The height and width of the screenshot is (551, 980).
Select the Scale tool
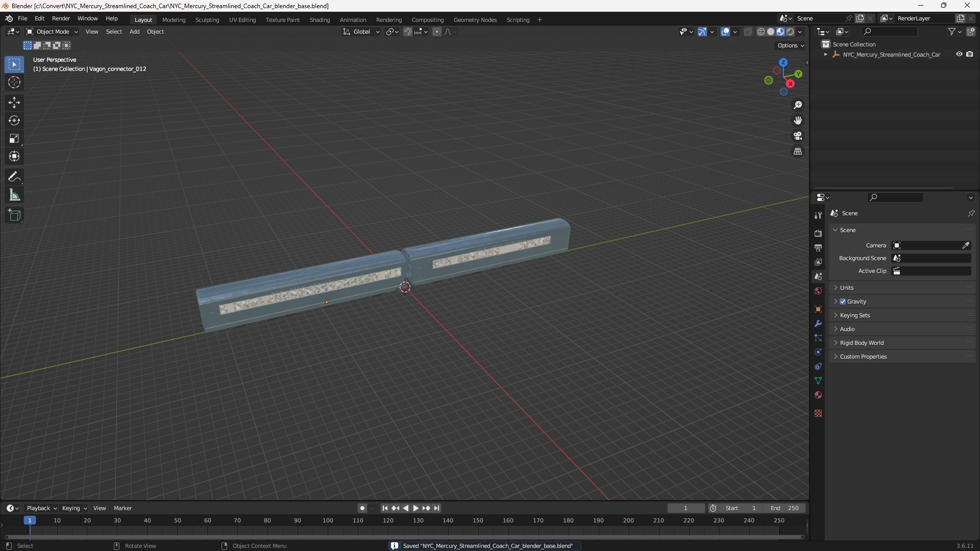pyautogui.click(x=14, y=138)
